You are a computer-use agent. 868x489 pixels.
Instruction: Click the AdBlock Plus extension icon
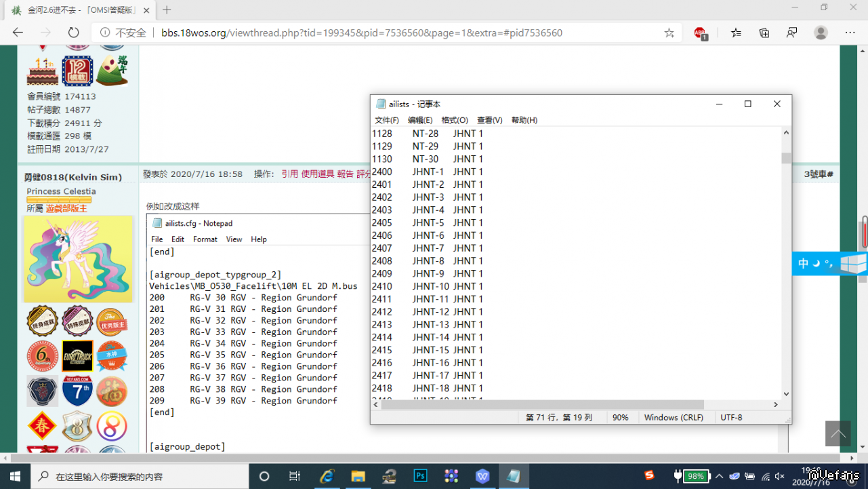[x=700, y=33]
